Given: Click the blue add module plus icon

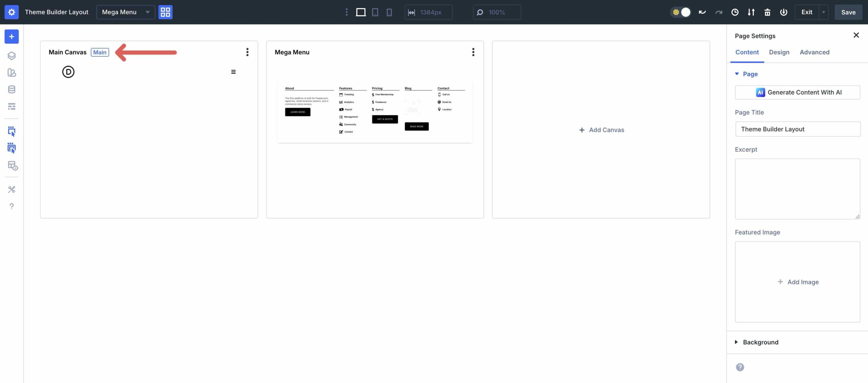Looking at the screenshot, I should coord(12,37).
